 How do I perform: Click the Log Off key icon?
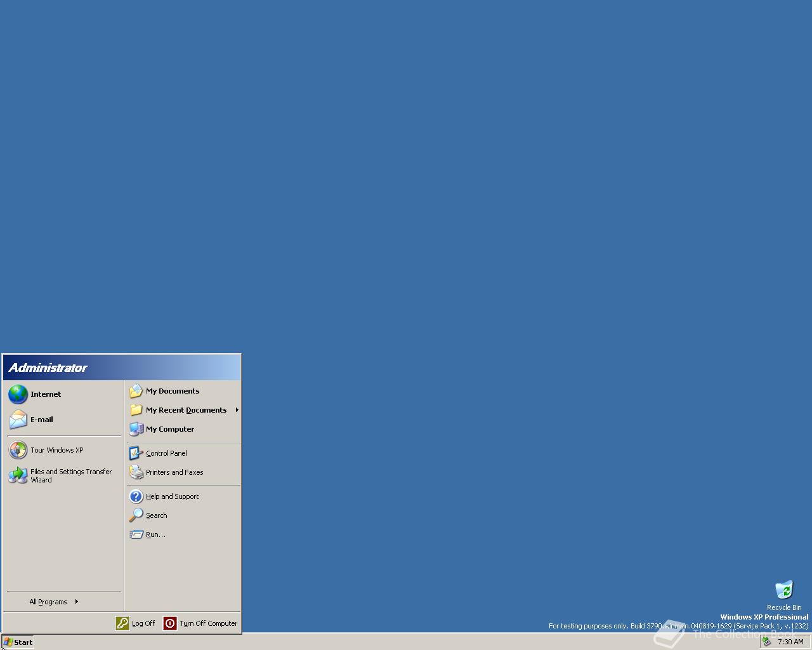122,623
